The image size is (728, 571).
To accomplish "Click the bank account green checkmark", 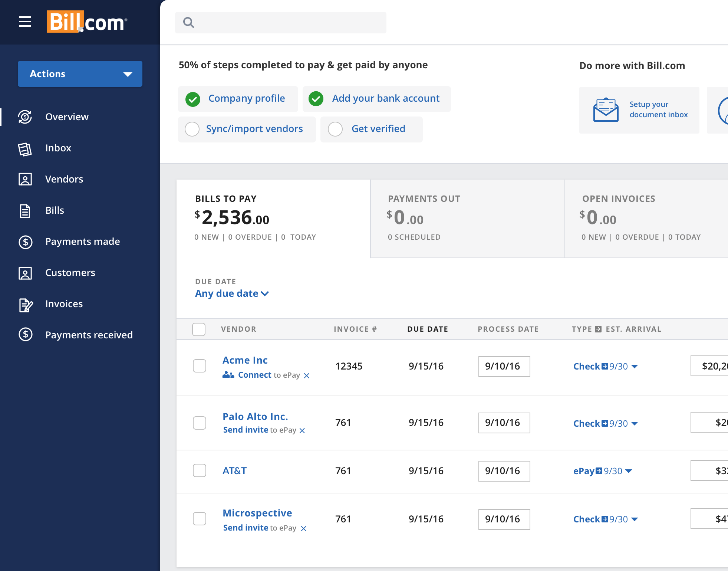I will [316, 99].
